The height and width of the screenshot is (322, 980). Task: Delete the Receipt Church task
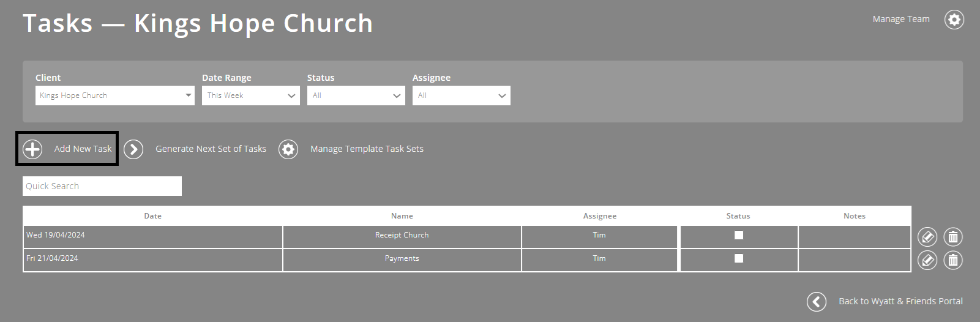click(x=953, y=236)
